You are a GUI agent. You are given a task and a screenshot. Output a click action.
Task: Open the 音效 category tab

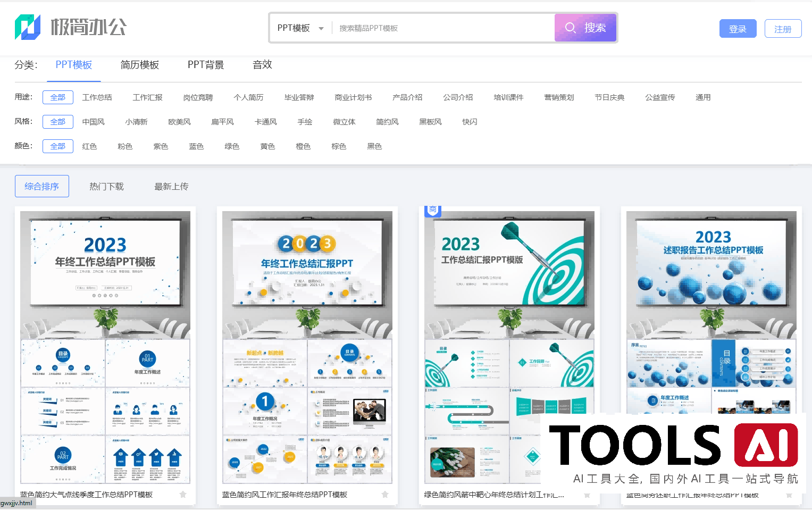pyautogui.click(x=262, y=65)
